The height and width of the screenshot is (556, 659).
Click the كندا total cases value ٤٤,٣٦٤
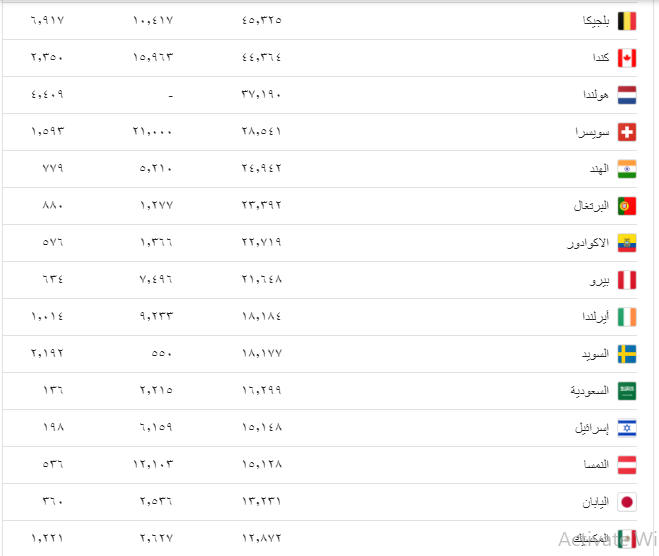262,58
